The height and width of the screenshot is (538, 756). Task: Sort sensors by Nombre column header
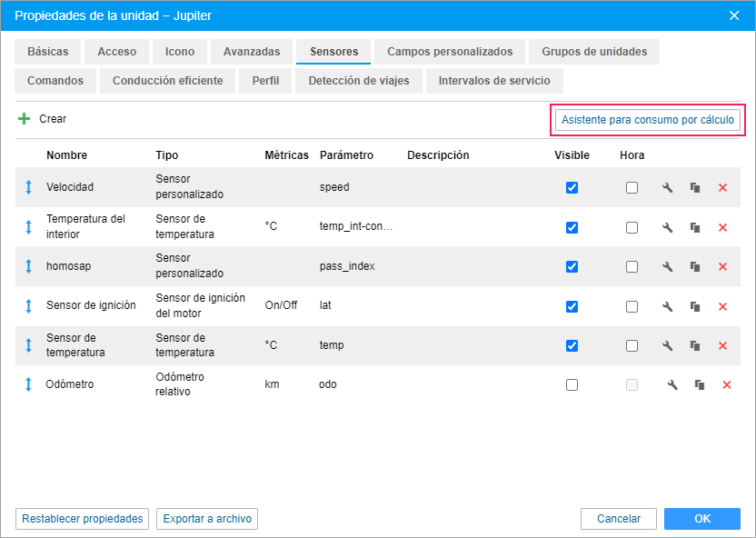(66, 155)
